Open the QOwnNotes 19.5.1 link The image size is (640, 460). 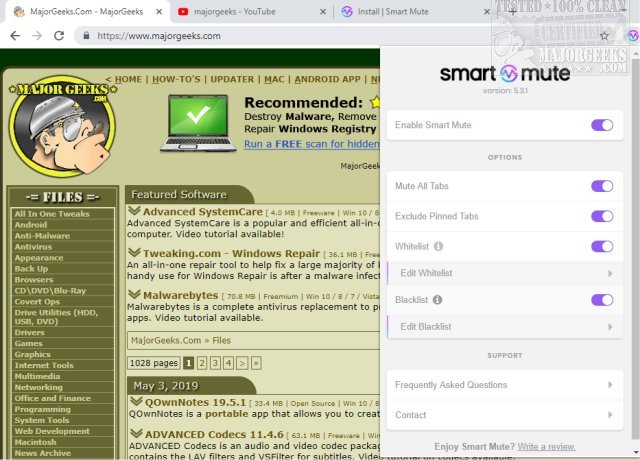coord(196,402)
